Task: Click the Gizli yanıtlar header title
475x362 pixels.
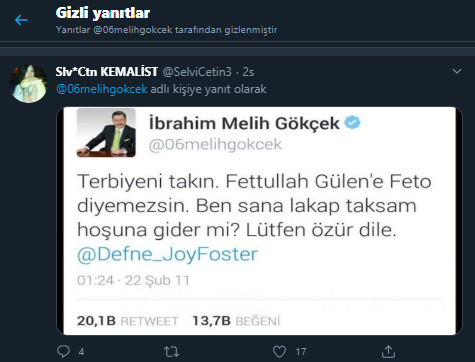Action: (x=103, y=13)
